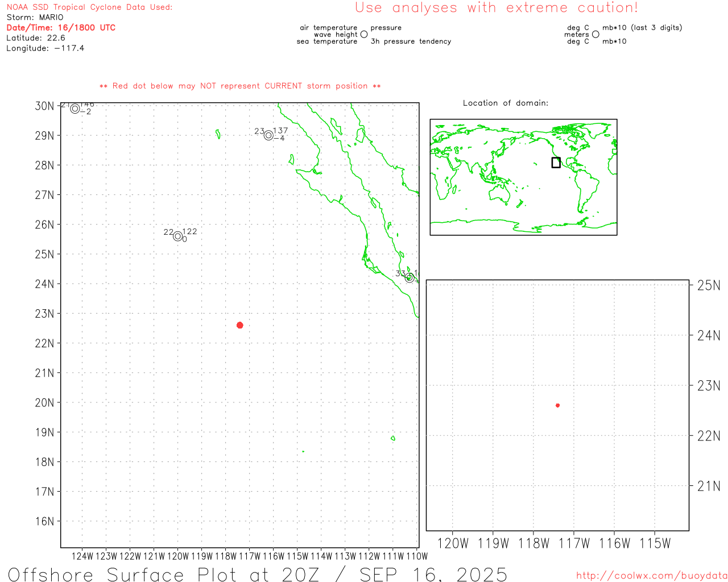Click '3h pressure tendency' legend label

[411, 41]
